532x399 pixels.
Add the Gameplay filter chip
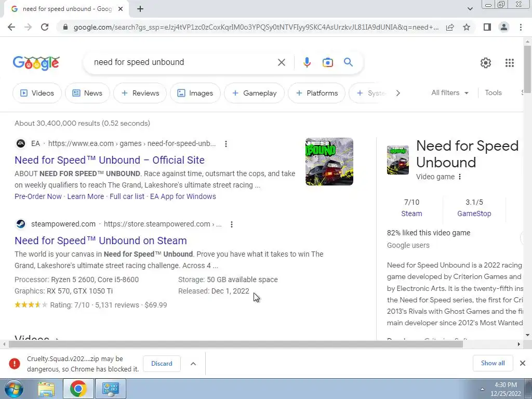254,93
